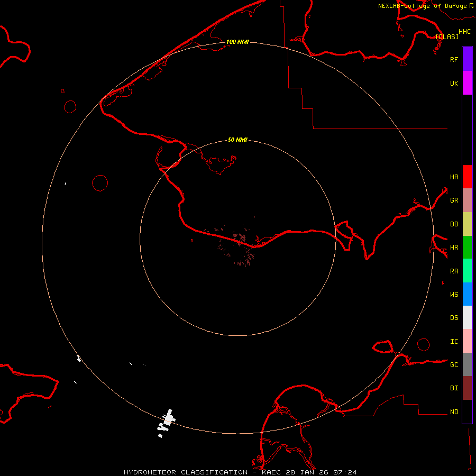Click the ND black legend swatch

467,411
